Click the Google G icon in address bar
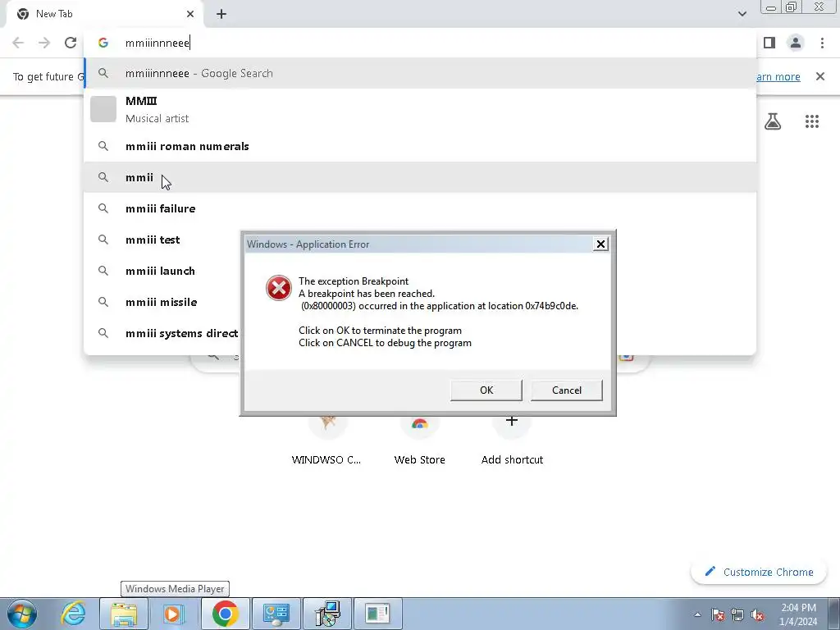Viewport: 840px width, 630px height. click(x=103, y=43)
